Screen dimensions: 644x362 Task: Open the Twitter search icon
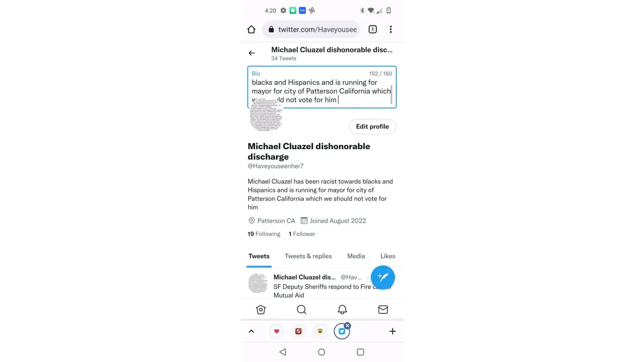pyautogui.click(x=301, y=310)
